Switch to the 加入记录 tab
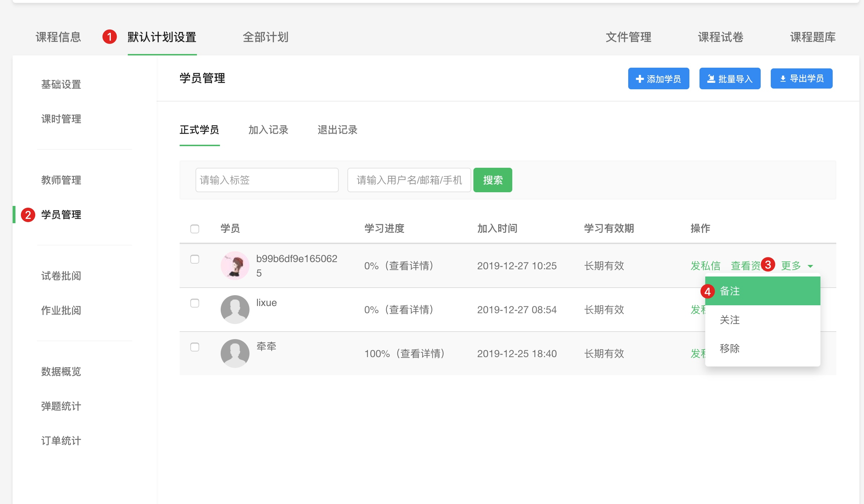This screenshot has width=864, height=504. pyautogui.click(x=268, y=130)
